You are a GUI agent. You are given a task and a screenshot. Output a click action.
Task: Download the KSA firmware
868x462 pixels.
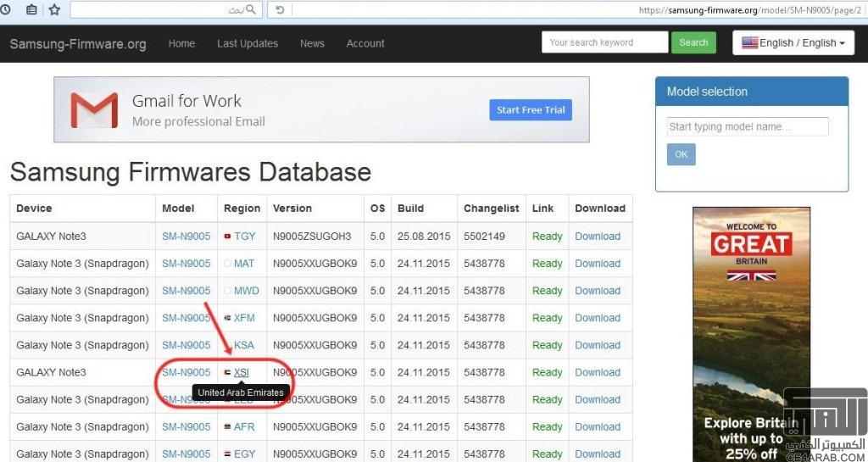598,345
